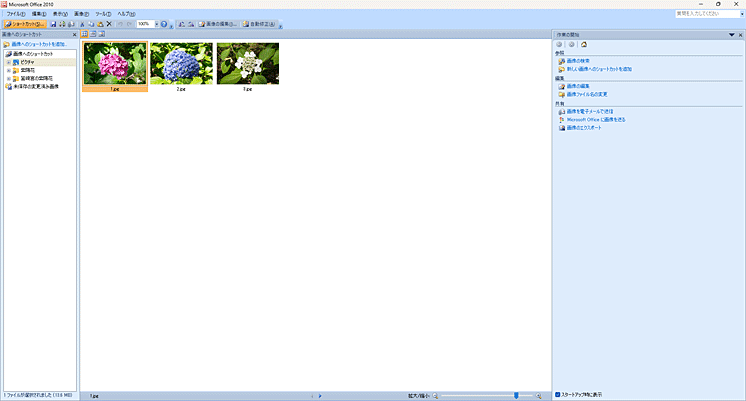Open the ファイル(F) menu
This screenshot has width=746, height=401.
15,13
